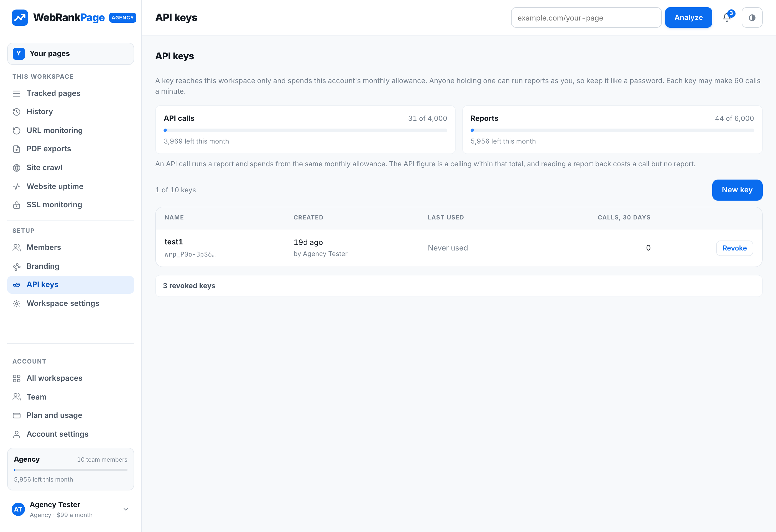This screenshot has width=776, height=532.
Task: Click the AT avatar in the sidebar
Action: point(18,509)
